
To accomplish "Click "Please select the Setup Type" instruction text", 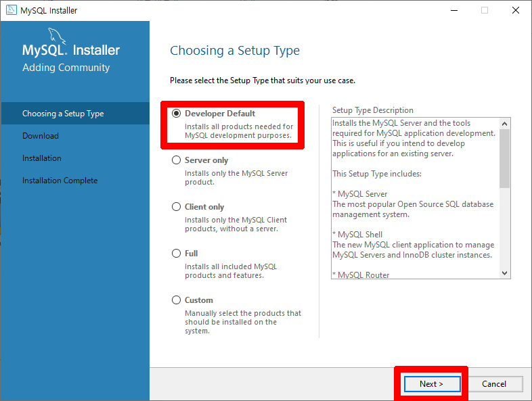I will tap(263, 80).
